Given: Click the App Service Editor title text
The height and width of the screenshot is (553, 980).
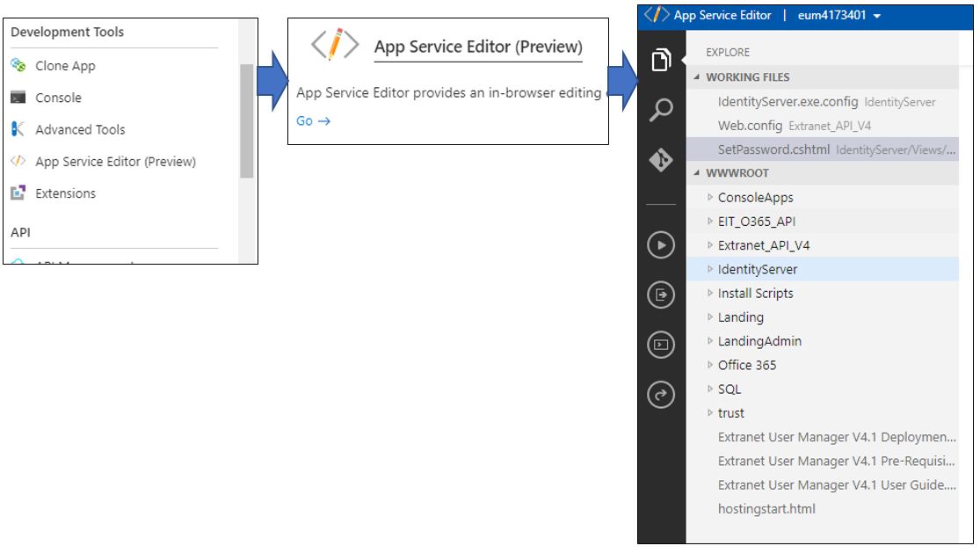Looking at the screenshot, I should (722, 16).
